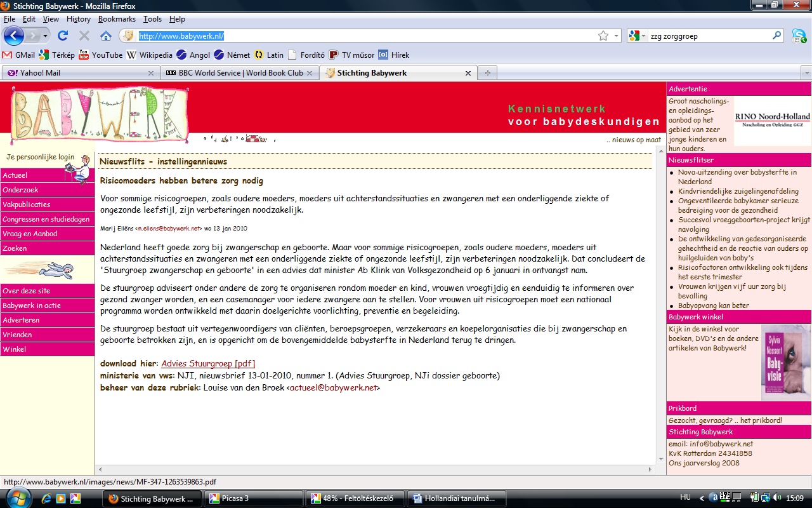This screenshot has height=508, width=812.
Task: Open the History menu
Action: [79, 19]
